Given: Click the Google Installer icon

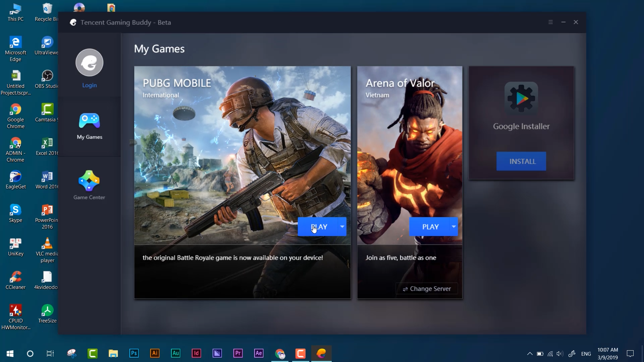Looking at the screenshot, I should pyautogui.click(x=522, y=98).
